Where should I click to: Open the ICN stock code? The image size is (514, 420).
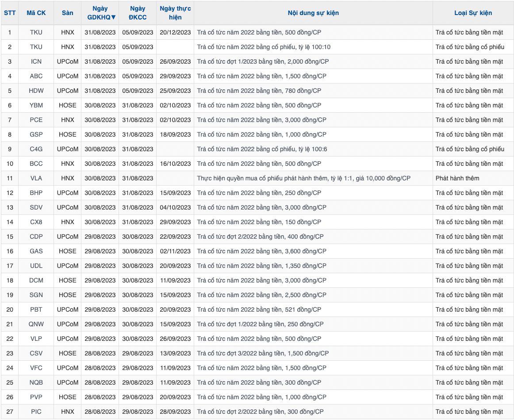point(36,61)
